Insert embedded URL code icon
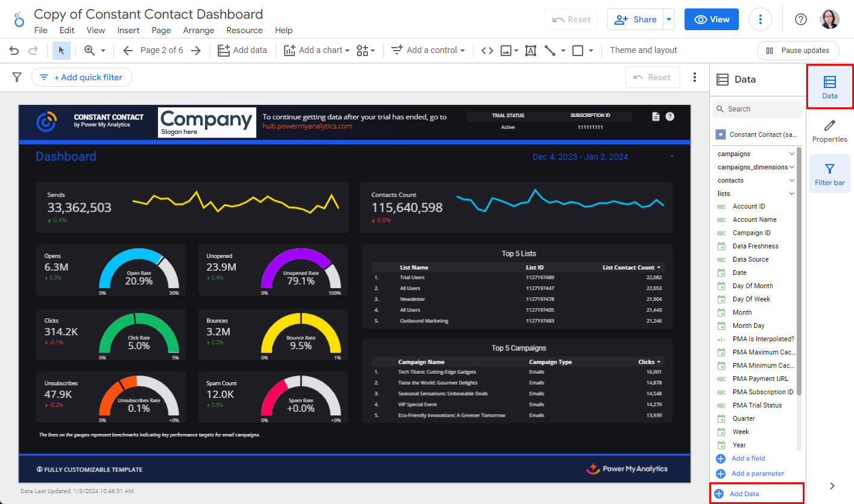This screenshot has width=854, height=504. click(x=487, y=51)
